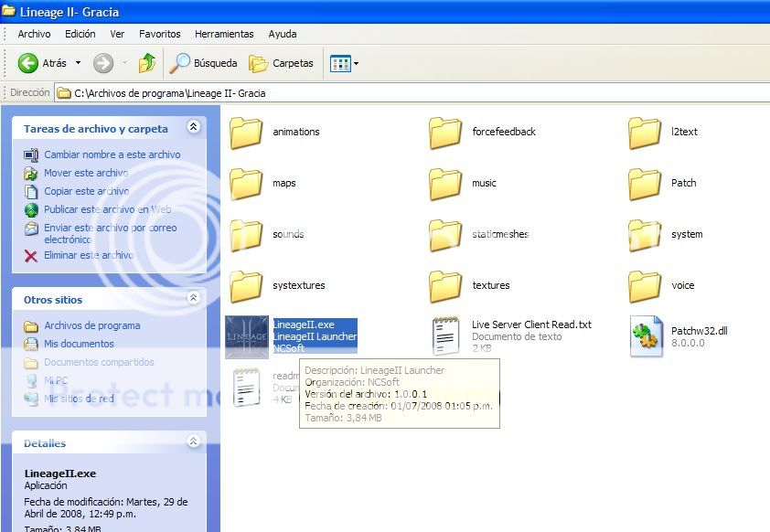Screen dimensions: 770x532
Task: Click Enviar este archivo por correo electrónico
Action: click(x=111, y=234)
